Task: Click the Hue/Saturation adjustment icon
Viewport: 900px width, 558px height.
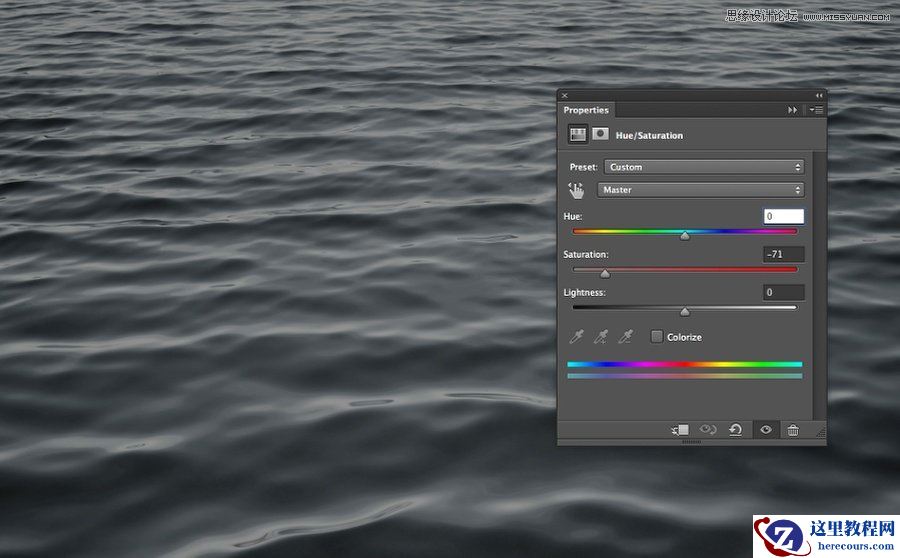Action: click(578, 134)
